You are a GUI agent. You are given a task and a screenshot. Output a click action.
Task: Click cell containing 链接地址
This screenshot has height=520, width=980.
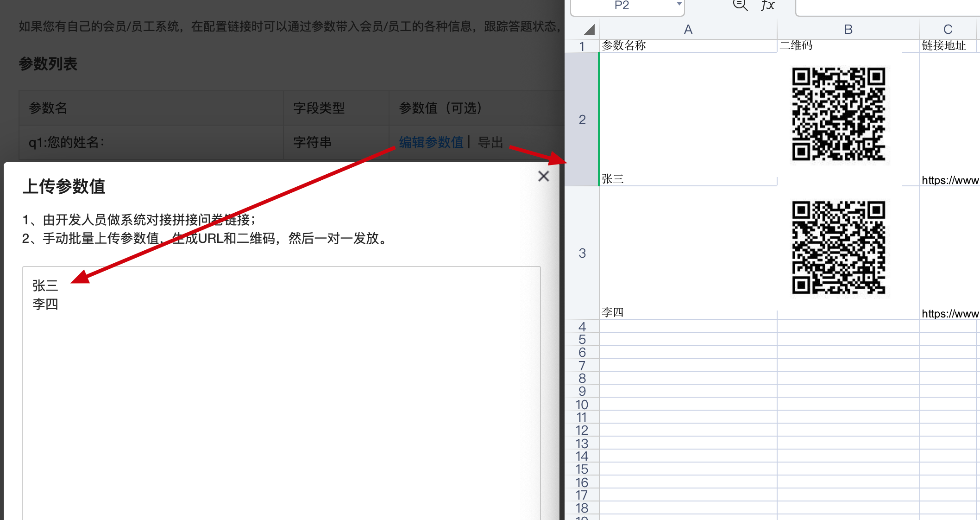(948, 45)
